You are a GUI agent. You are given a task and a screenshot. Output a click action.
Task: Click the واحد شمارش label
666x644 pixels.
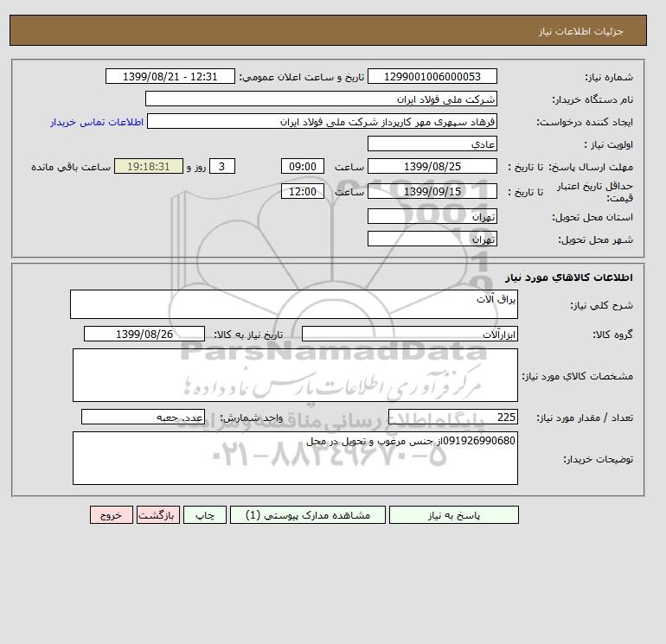(x=252, y=418)
